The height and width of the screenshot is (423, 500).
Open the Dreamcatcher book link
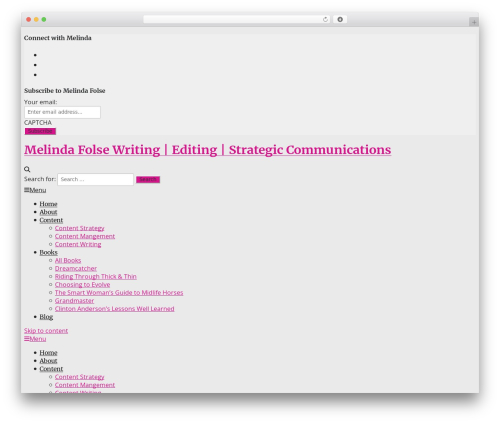[76, 268]
